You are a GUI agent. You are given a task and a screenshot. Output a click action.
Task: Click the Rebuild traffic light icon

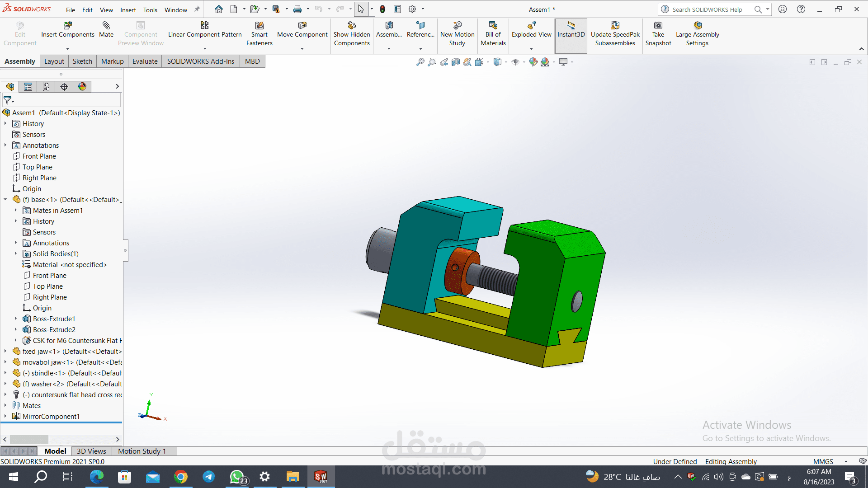[382, 9]
